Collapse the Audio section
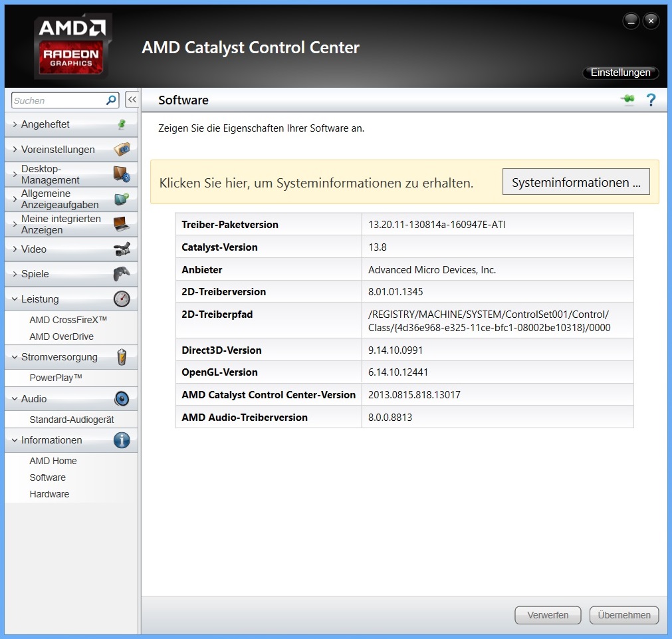The image size is (672, 639). [x=15, y=399]
